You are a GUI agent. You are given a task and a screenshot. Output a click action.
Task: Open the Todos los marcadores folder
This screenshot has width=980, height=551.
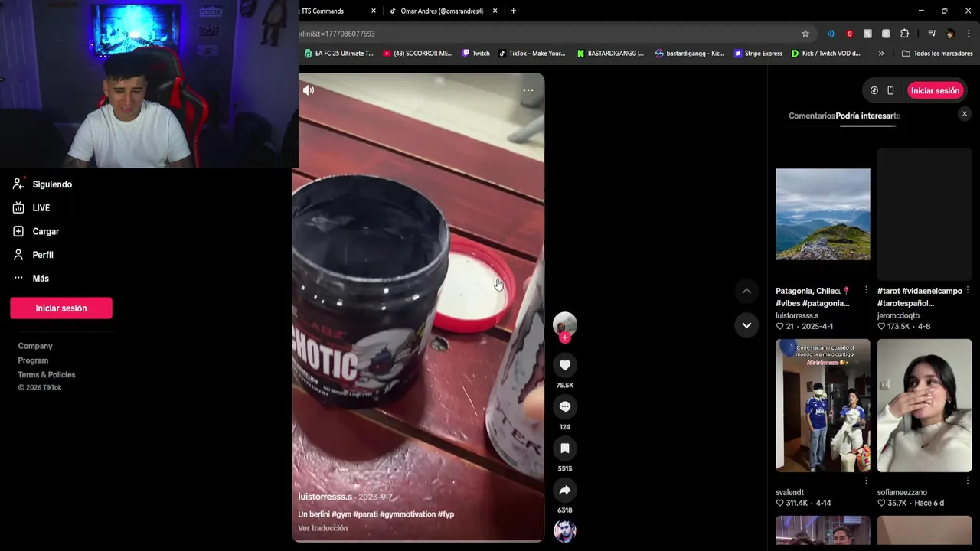937,54
